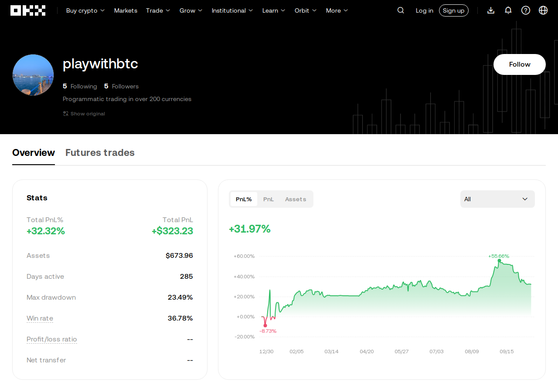
Task: Select the Assets chart toggle
Action: click(x=296, y=199)
